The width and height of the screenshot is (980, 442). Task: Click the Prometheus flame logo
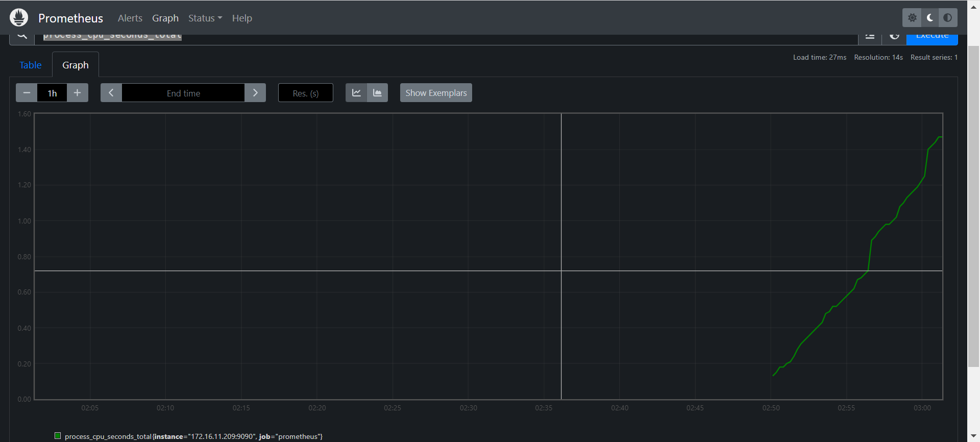point(19,18)
